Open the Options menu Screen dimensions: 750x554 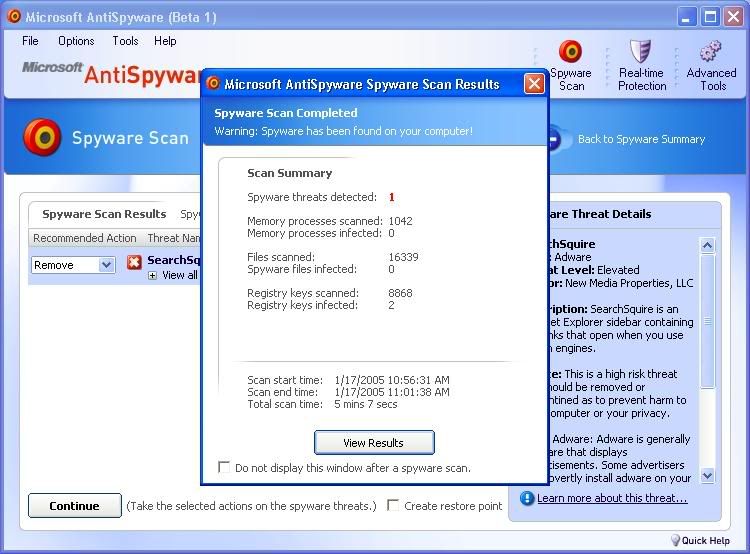click(76, 41)
